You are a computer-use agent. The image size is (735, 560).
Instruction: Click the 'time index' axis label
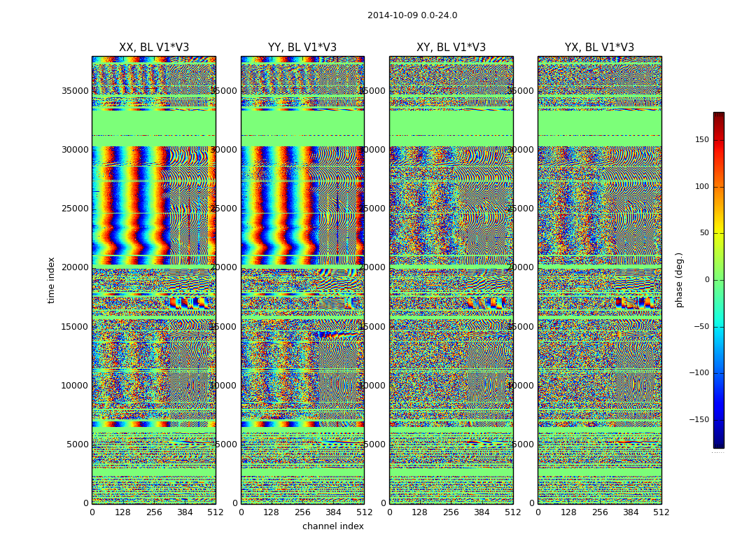point(51,280)
